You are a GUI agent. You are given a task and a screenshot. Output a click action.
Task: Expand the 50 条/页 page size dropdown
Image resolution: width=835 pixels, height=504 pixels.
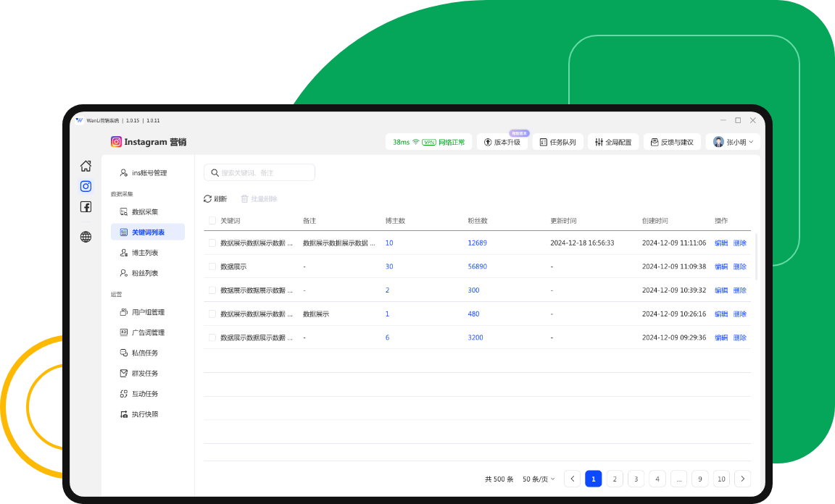coord(539,479)
